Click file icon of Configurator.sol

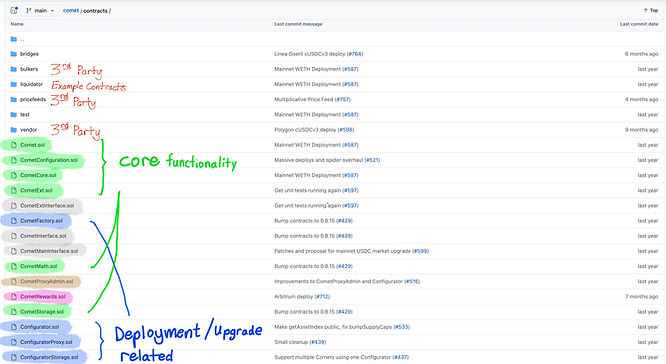point(14,327)
